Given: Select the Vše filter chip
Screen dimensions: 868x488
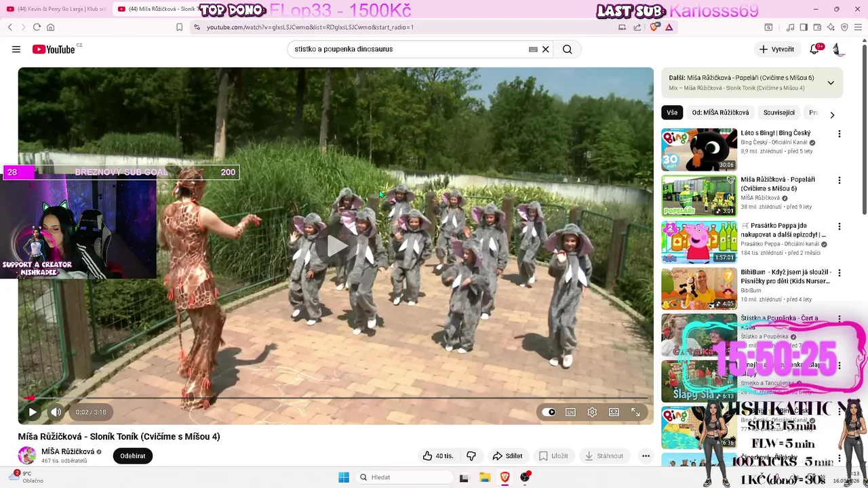Looking at the screenshot, I should (672, 113).
